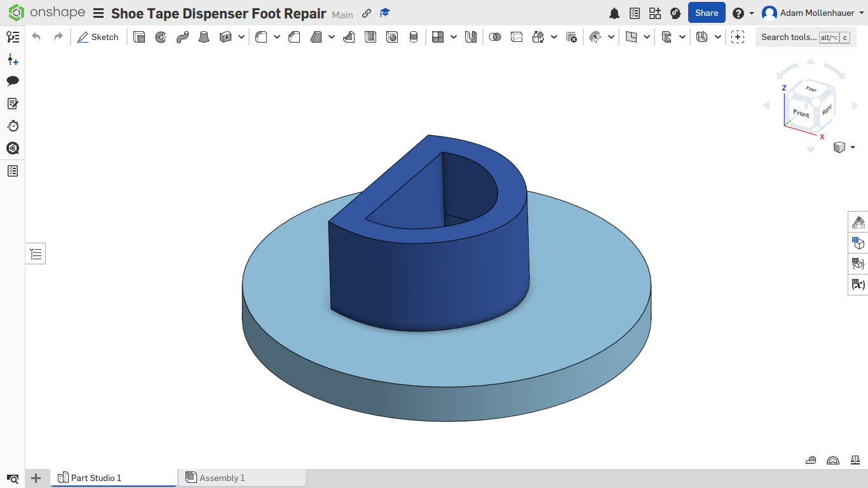The image size is (868, 488).
Task: Expand the Fillet tool dropdown arrow
Action: coord(277,37)
